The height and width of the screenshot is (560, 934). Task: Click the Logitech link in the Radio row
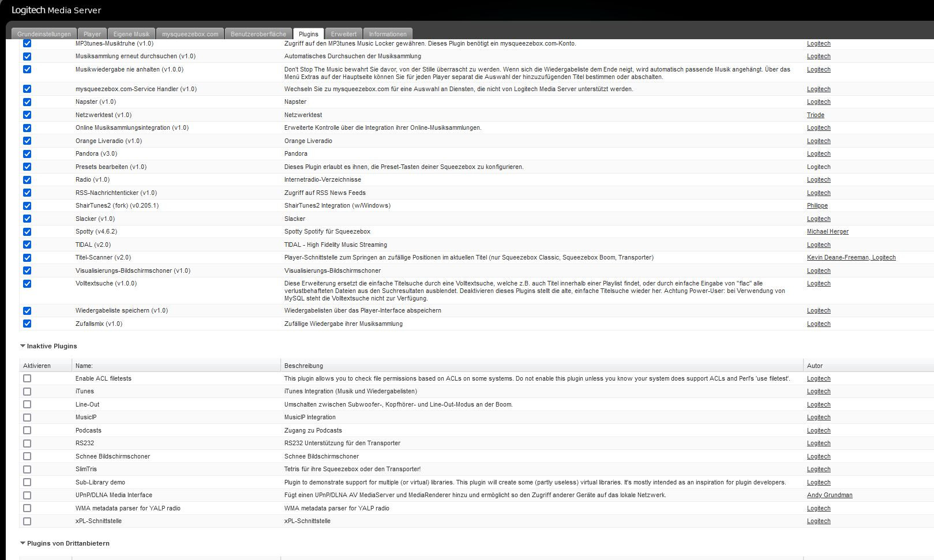pos(819,180)
